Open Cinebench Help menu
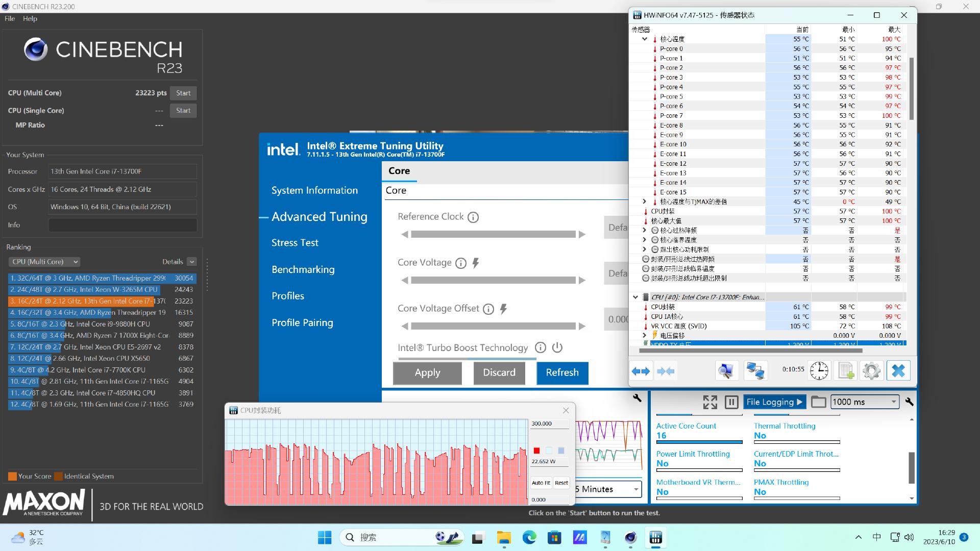This screenshot has width=980, height=551. [x=30, y=18]
